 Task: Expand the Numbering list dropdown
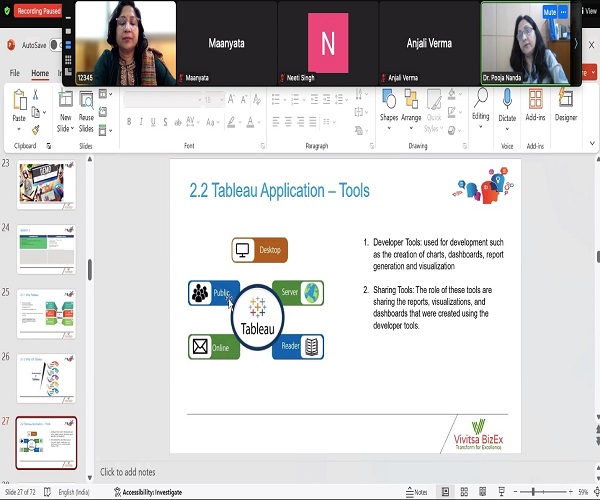tap(303, 100)
